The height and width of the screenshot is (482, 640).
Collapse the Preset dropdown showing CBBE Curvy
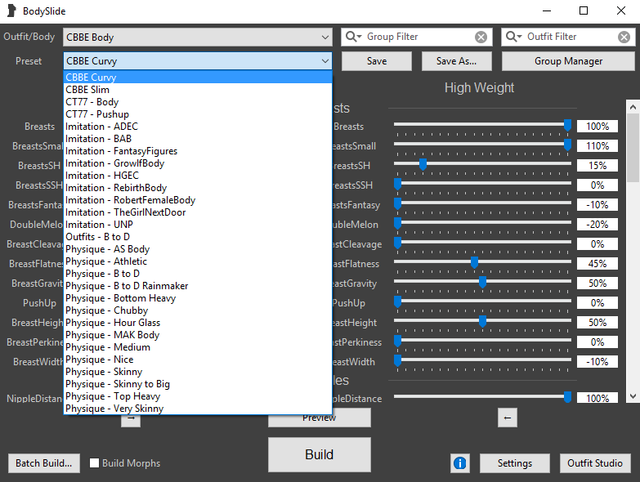(198, 61)
